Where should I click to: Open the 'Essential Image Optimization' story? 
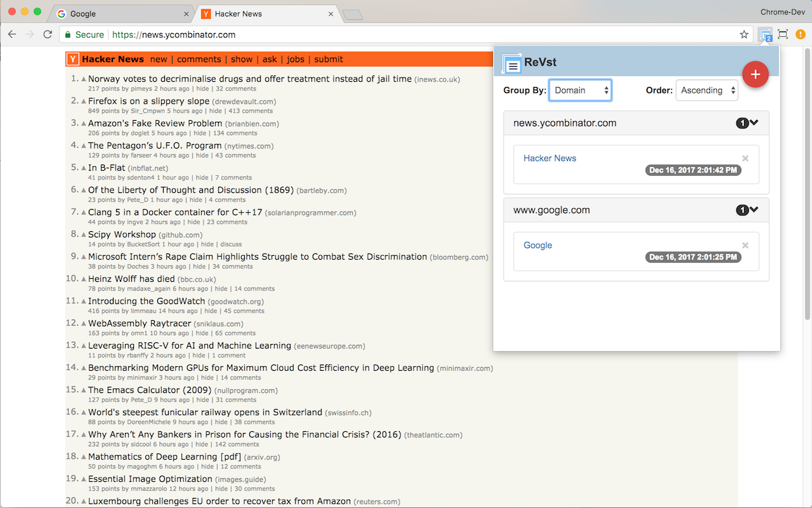pyautogui.click(x=150, y=479)
